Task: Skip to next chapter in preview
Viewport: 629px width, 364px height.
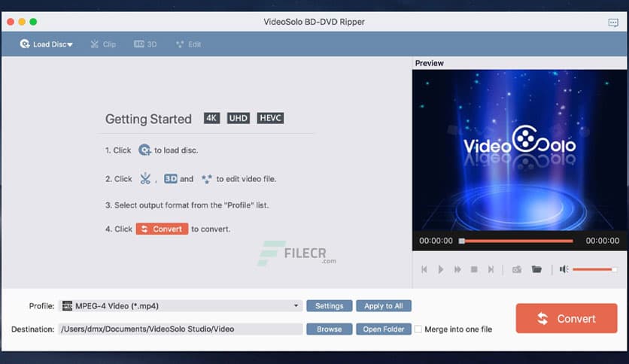Action: click(491, 269)
